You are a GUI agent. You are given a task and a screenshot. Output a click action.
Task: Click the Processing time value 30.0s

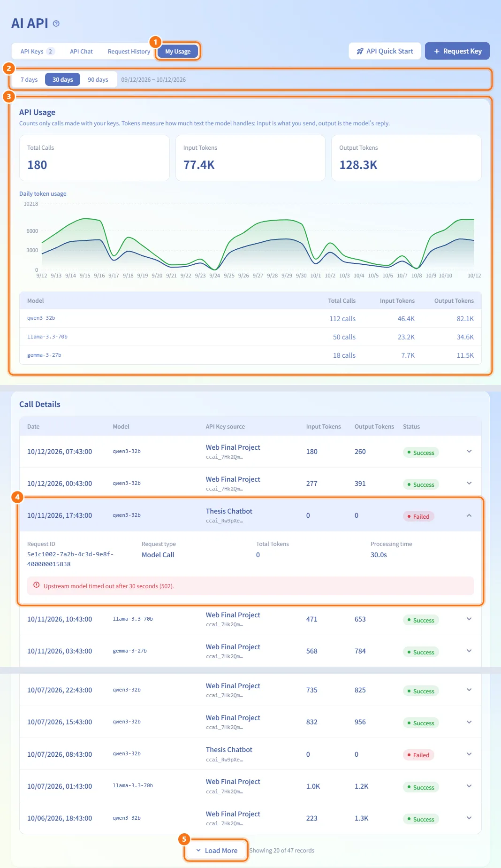[379, 555]
